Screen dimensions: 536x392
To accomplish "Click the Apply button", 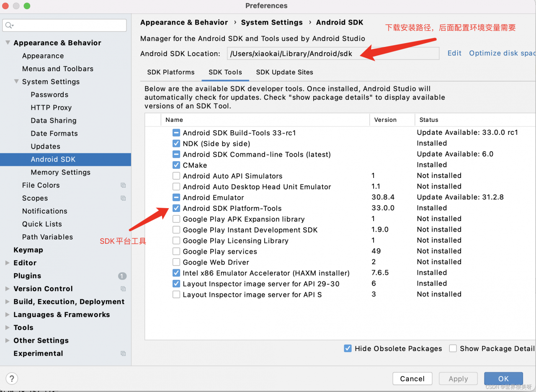I will tap(458, 379).
